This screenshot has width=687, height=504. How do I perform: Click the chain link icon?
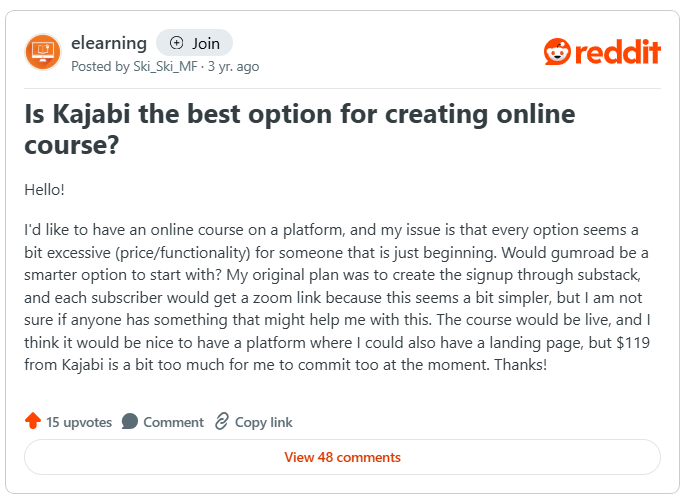(x=222, y=422)
